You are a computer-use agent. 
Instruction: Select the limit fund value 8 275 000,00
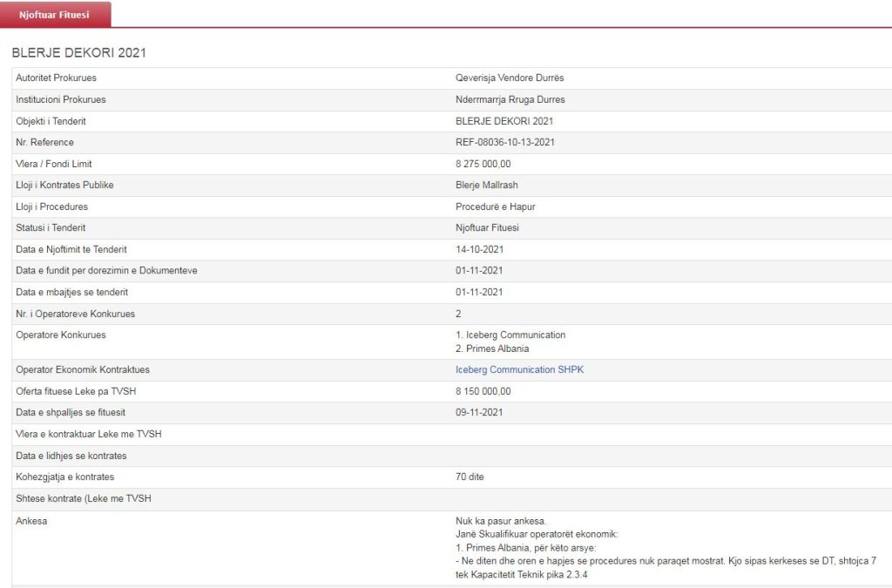click(483, 164)
